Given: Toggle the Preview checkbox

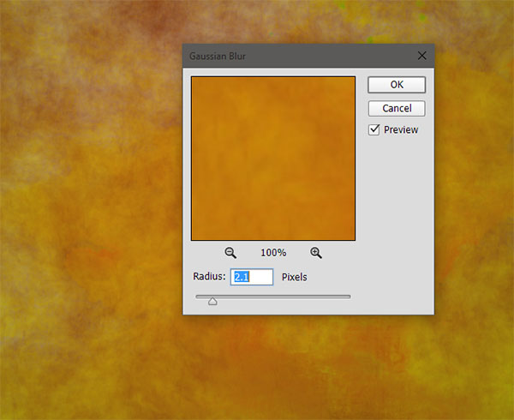Looking at the screenshot, I should click(x=374, y=129).
